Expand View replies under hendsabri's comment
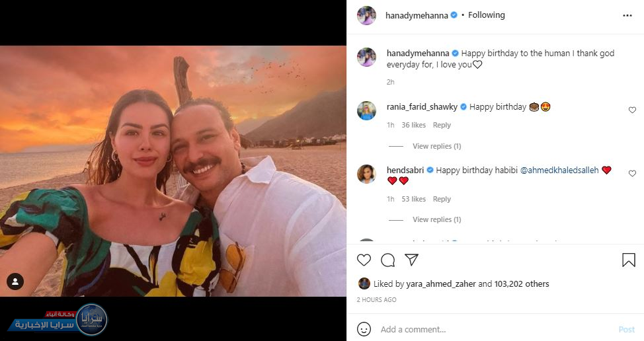644x341 pixels. (436, 219)
